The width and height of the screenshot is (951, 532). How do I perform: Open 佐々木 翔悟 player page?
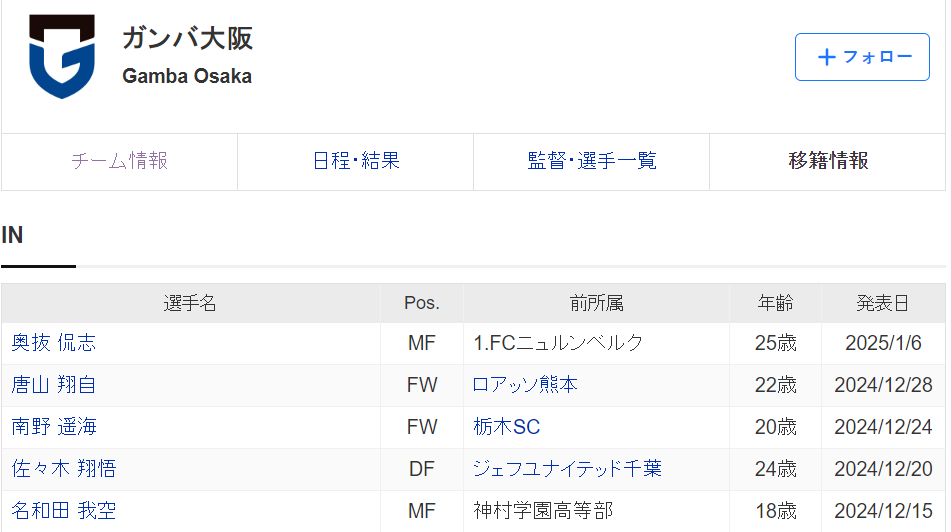click(x=63, y=469)
